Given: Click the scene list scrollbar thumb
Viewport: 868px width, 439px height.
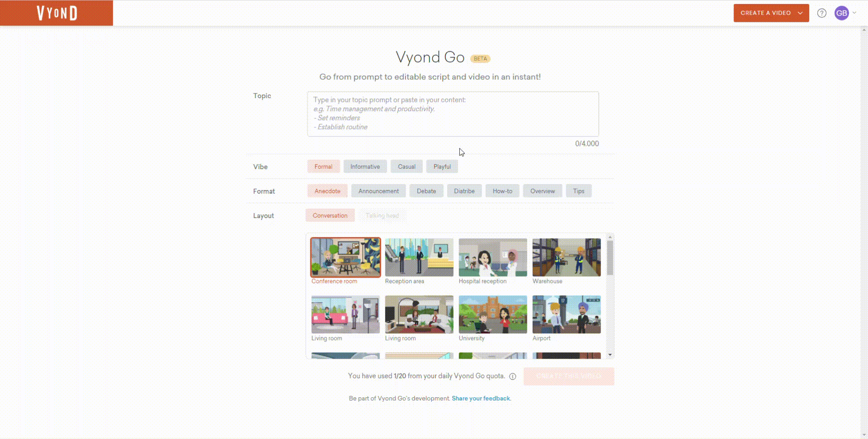Looking at the screenshot, I should click(x=610, y=258).
